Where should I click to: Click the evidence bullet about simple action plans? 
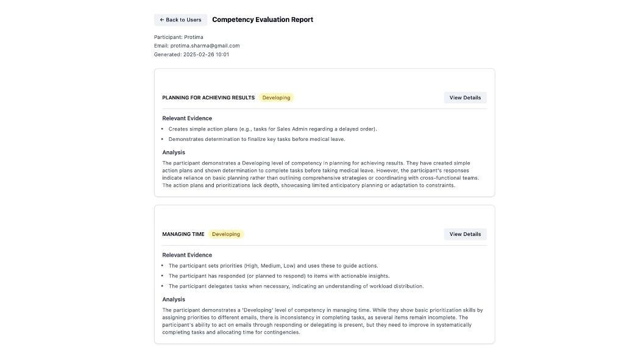pos(272,129)
